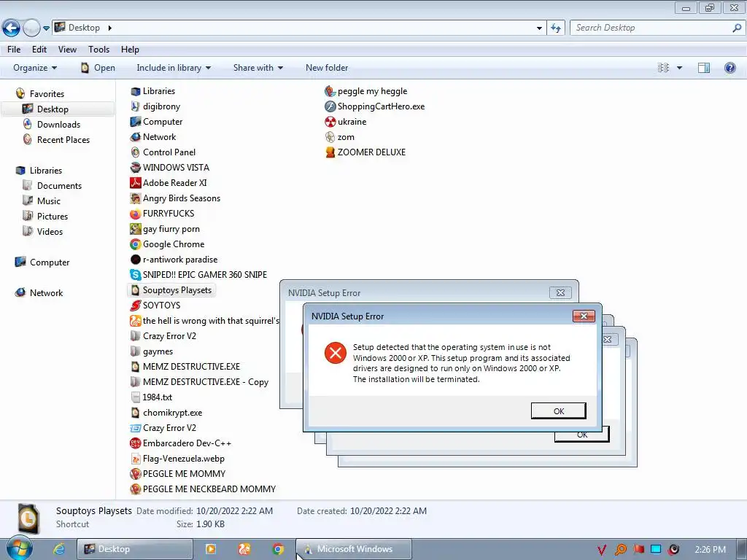Select the SNIPED!! EPIC GAMER 360 SNIPE icon
The width and height of the screenshot is (747, 560).
click(135, 275)
